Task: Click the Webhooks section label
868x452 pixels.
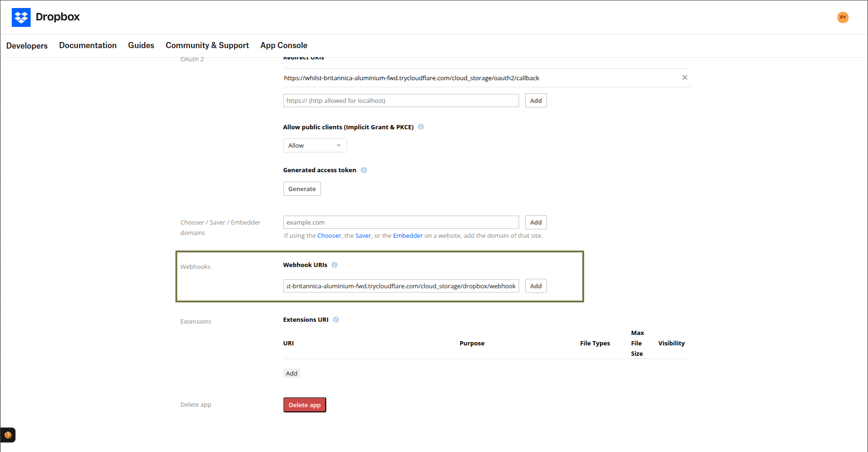Action: click(x=195, y=267)
